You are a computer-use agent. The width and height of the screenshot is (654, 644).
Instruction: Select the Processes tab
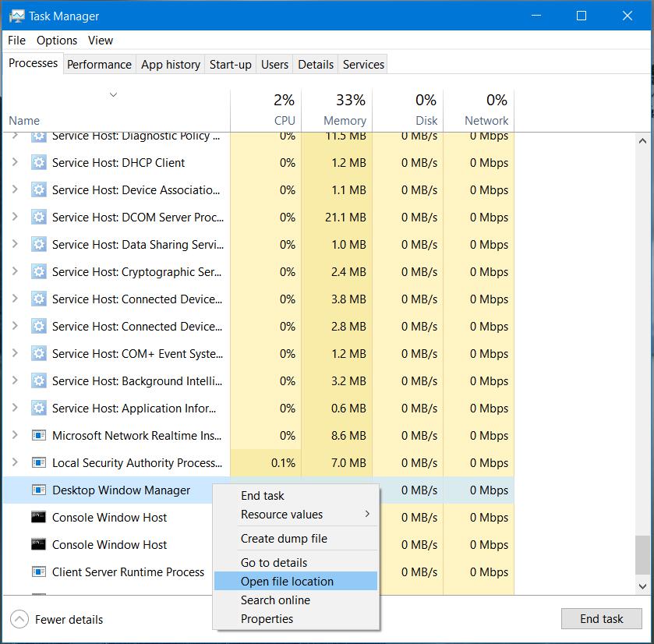coord(33,63)
